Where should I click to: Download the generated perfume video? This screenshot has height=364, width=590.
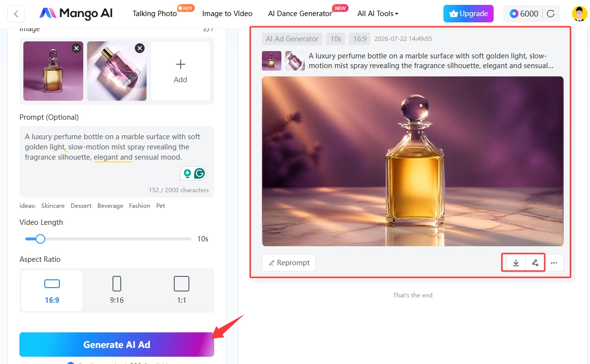(516, 263)
